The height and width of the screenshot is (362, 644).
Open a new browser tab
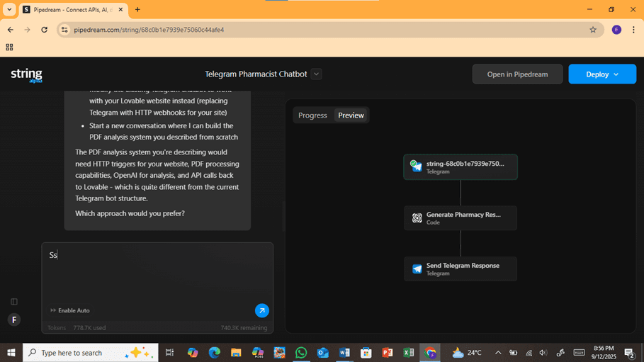point(137,9)
